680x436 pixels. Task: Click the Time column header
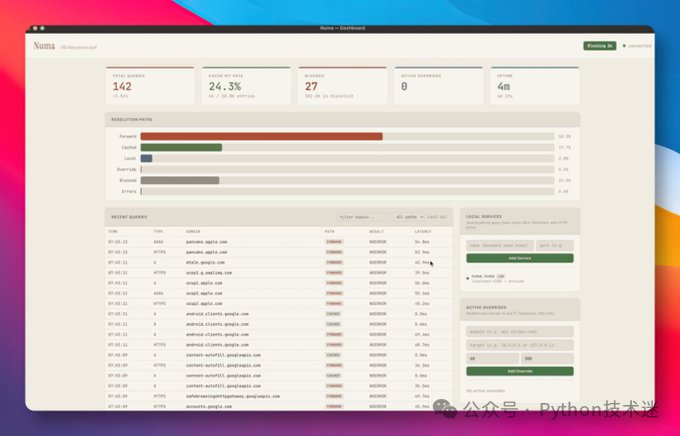(113, 232)
